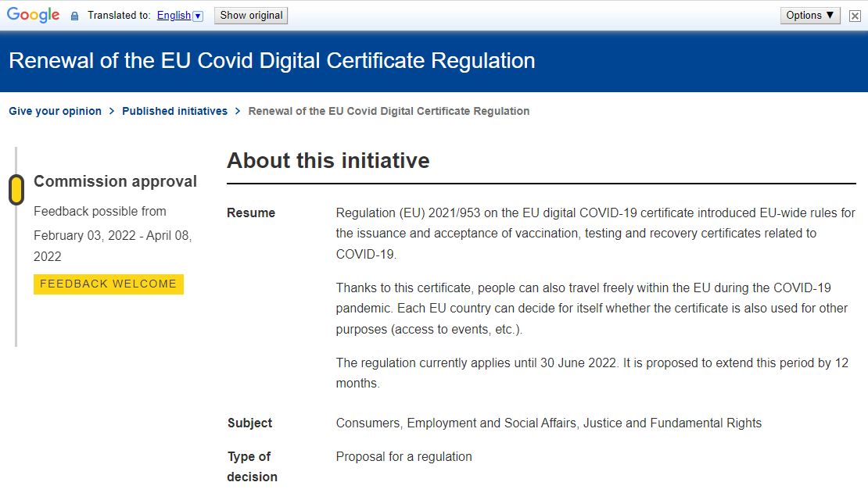Select the English translation language link
The width and height of the screenshot is (868, 500).
(x=174, y=16)
